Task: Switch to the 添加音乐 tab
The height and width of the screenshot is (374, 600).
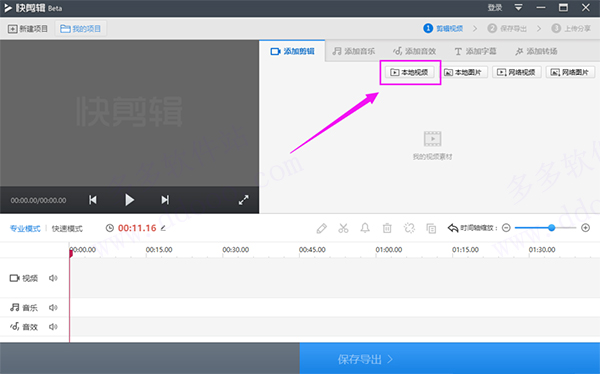Action: pyautogui.click(x=354, y=51)
